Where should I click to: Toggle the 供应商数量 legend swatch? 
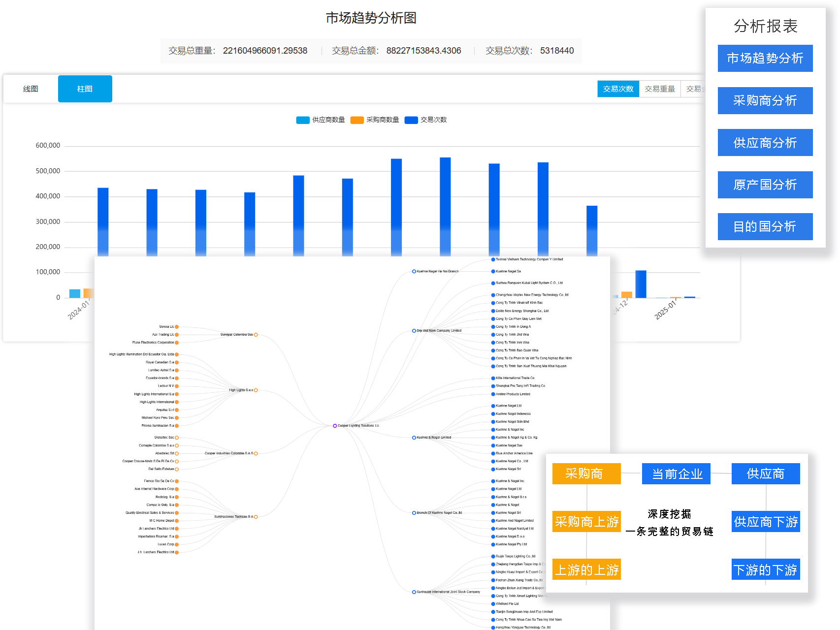(302, 120)
